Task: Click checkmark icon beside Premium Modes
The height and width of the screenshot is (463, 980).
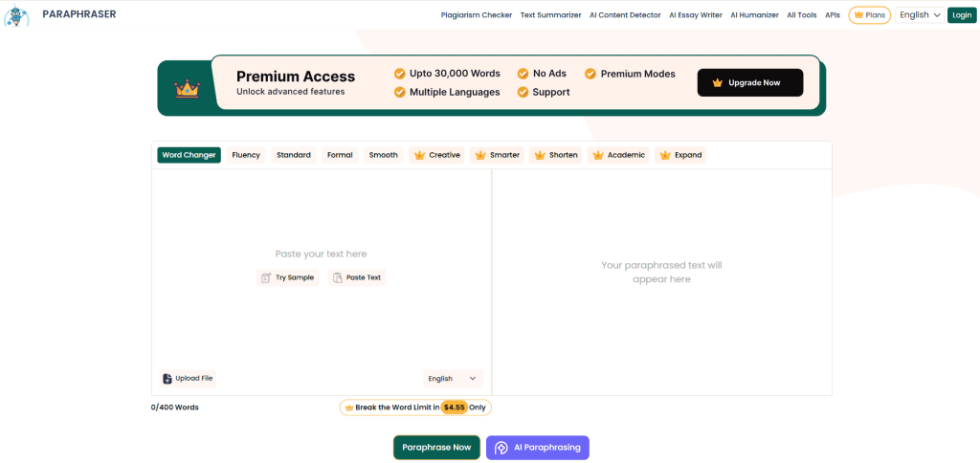Action: pyautogui.click(x=590, y=74)
